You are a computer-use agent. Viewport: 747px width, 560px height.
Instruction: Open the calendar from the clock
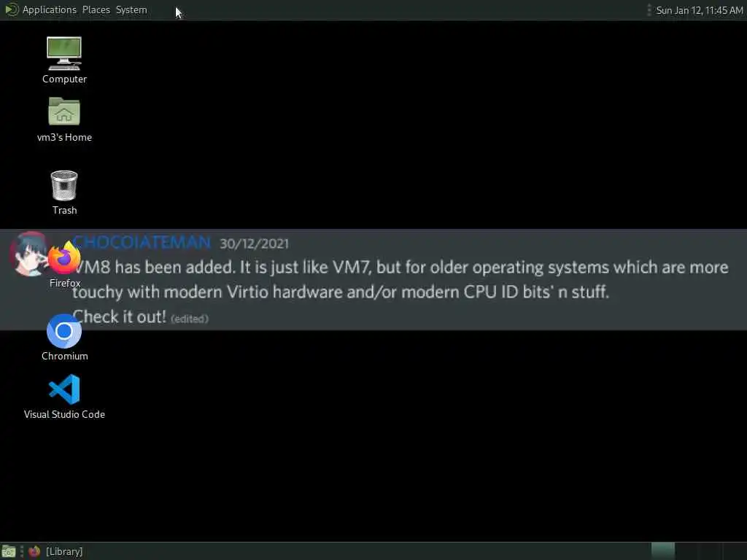(x=699, y=10)
